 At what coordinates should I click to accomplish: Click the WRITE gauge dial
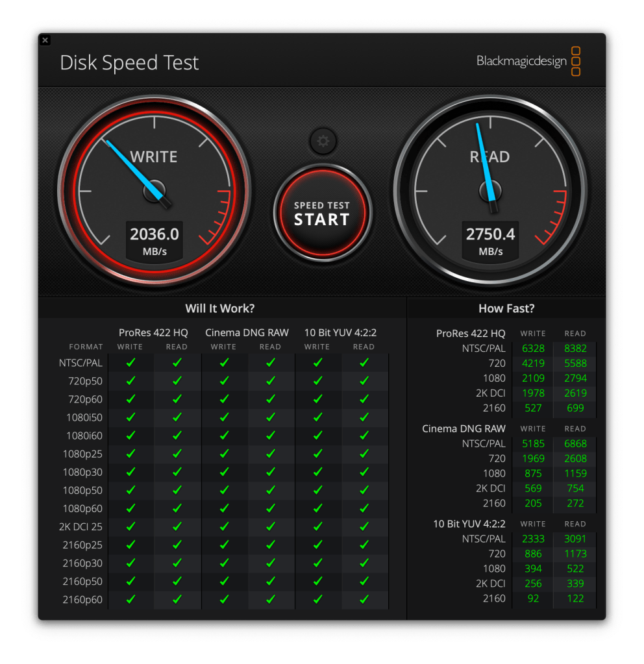155,191
